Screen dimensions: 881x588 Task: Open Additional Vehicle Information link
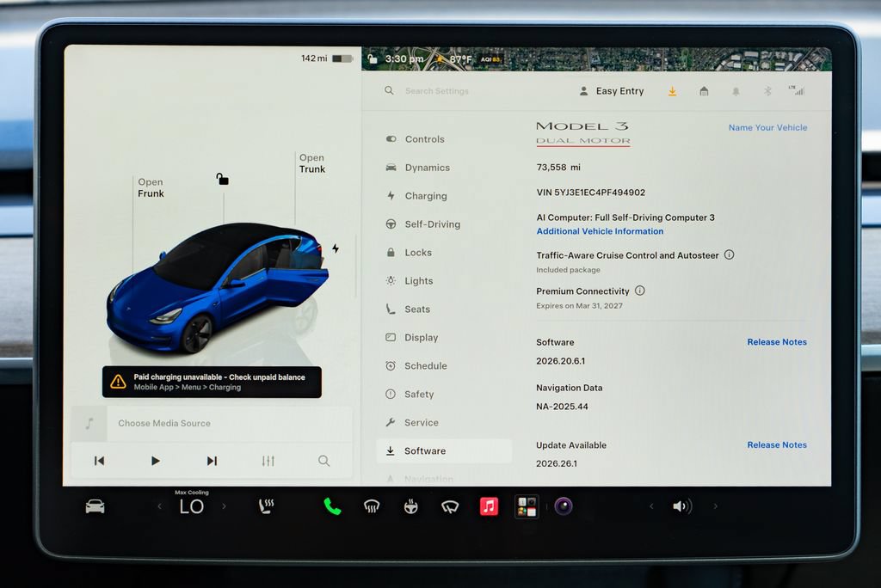click(600, 231)
